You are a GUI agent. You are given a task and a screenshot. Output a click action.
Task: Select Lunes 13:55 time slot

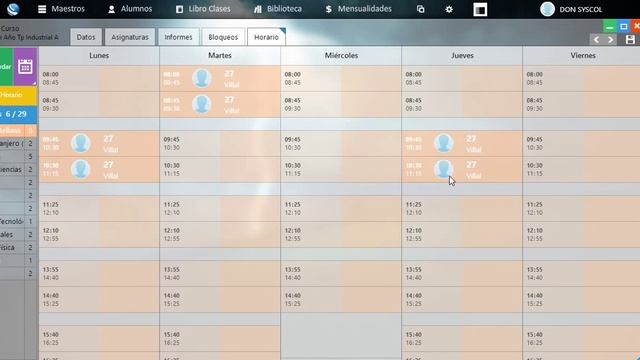(x=99, y=273)
